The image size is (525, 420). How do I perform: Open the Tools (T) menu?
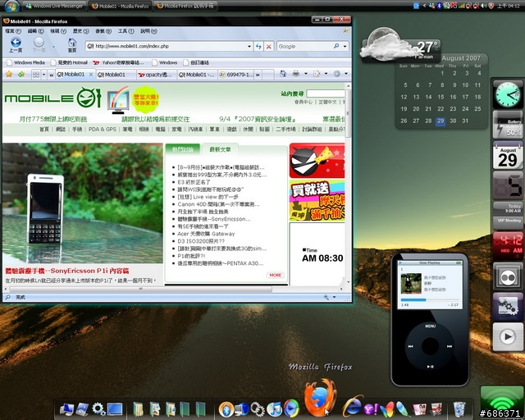point(126,31)
